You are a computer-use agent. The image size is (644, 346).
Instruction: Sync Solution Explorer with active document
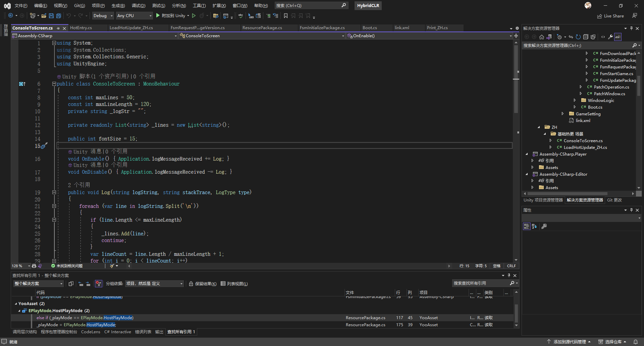571,37
